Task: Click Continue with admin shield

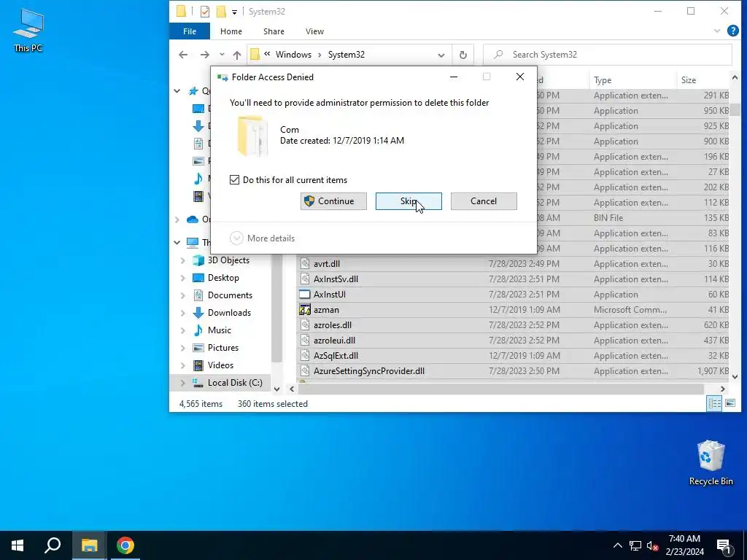Action: 333,201
